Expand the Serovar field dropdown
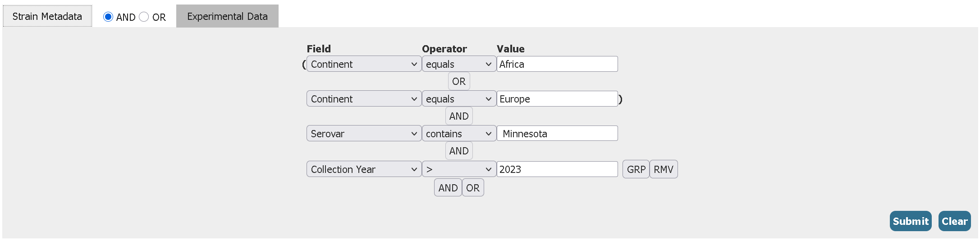The width and height of the screenshot is (980, 242). point(364,134)
